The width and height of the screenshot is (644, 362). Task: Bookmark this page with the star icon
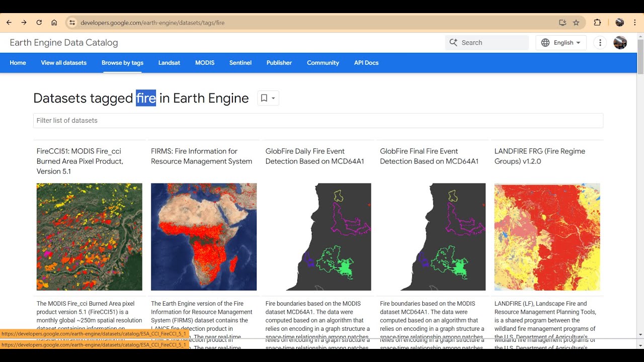tap(576, 23)
